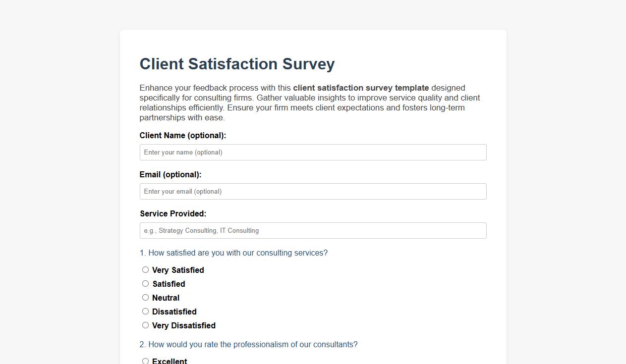The width and height of the screenshot is (626, 364).
Task: Click the Excellent label text
Action: click(x=170, y=361)
